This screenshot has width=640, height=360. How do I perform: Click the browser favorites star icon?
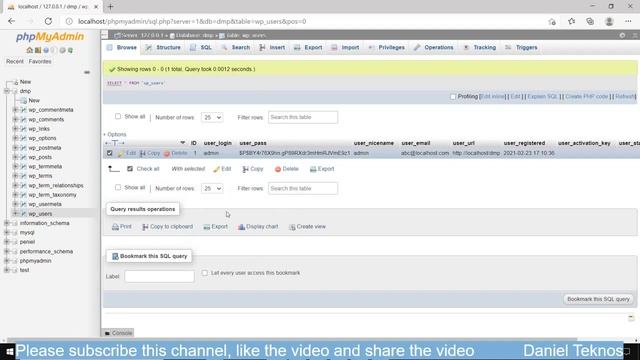point(571,21)
